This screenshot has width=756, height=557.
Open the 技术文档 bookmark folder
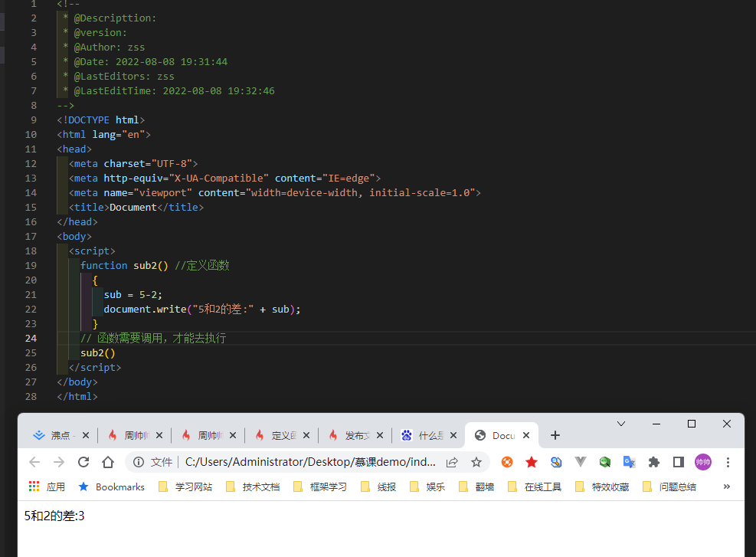click(x=253, y=487)
